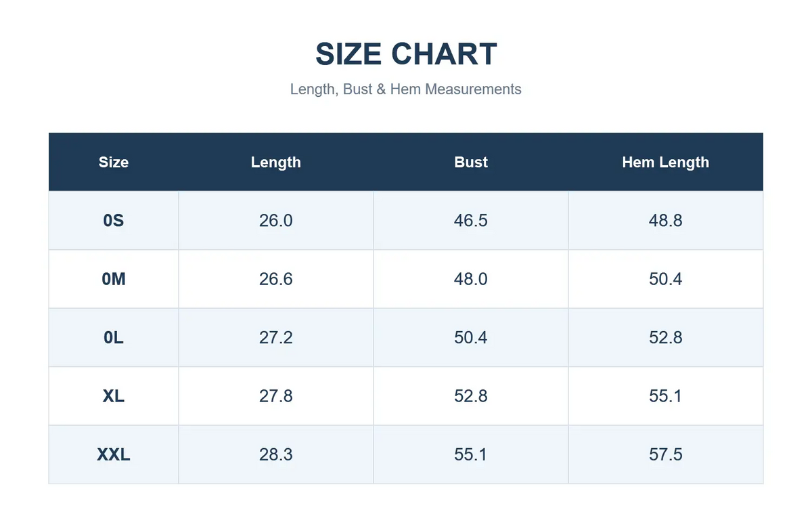Select the 48.8 hem length cell
This screenshot has width=812, height=520.
tap(666, 221)
